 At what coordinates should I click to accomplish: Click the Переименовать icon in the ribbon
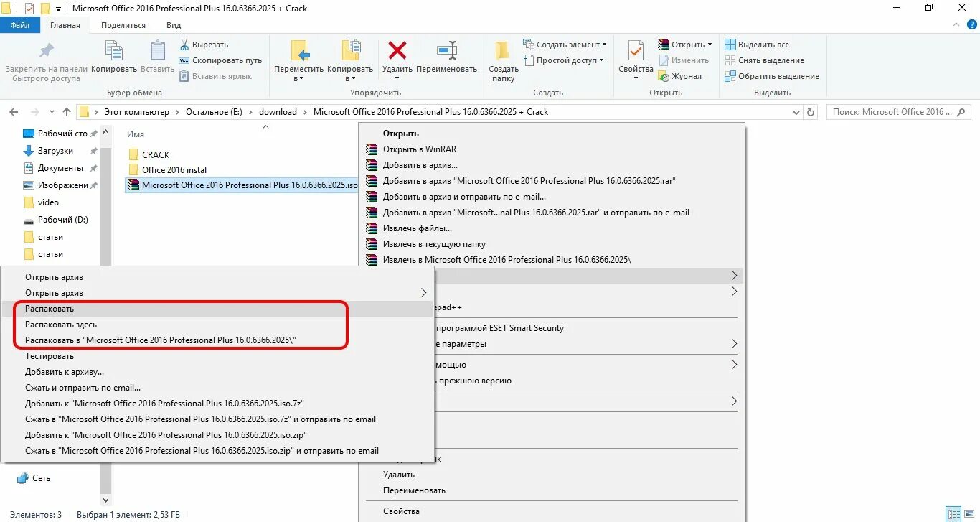tap(447, 50)
